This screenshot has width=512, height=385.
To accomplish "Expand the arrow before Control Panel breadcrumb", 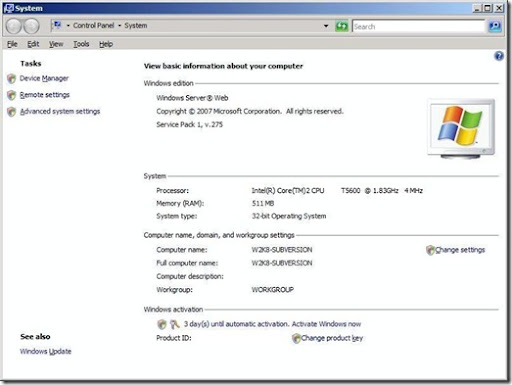I will tap(68, 26).
